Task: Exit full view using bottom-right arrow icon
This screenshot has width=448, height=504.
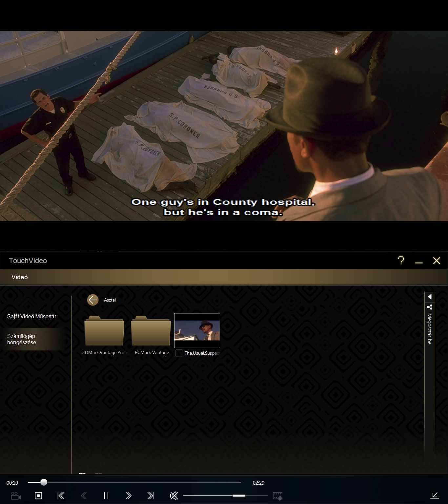Action: [435, 495]
